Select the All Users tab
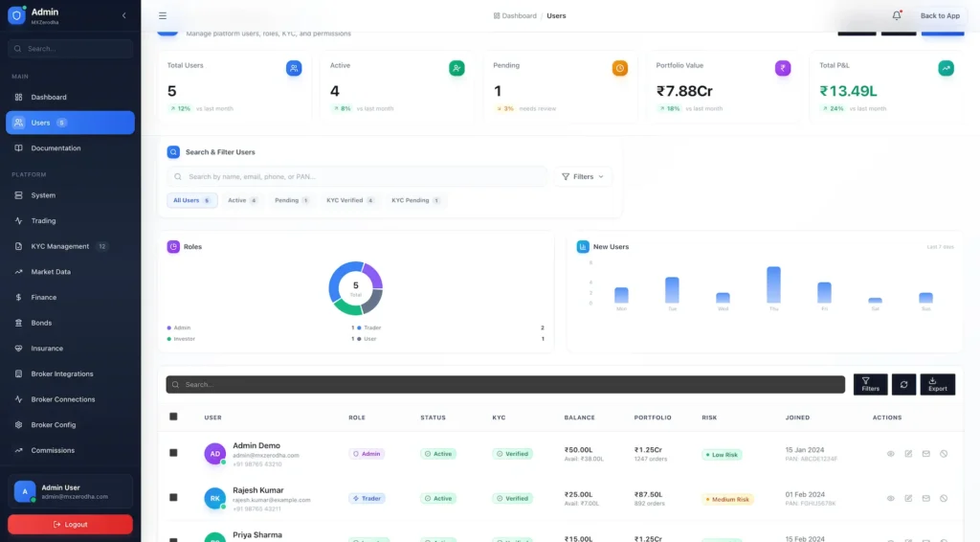Screen dimensions: 980x542 (191, 201)
